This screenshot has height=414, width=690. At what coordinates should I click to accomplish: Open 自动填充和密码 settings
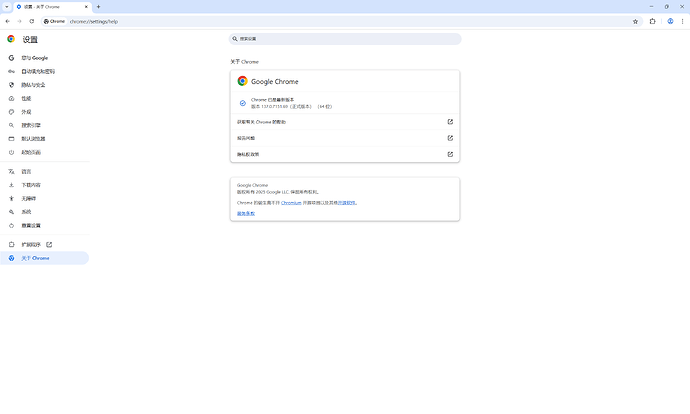pos(44,71)
